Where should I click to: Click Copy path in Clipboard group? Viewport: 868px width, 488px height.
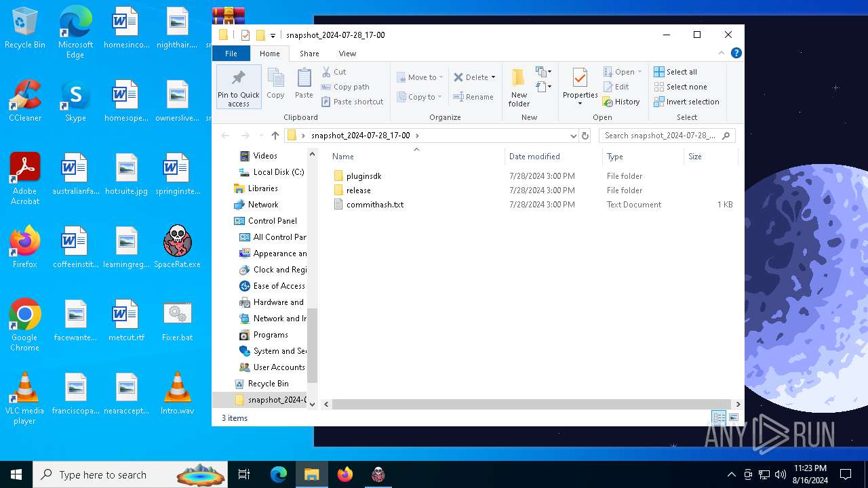345,87
